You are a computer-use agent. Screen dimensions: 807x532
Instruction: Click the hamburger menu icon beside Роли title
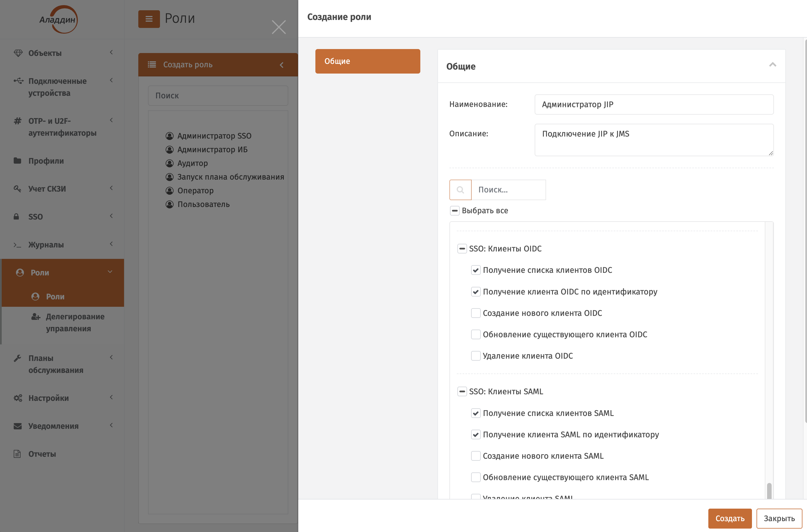click(149, 19)
